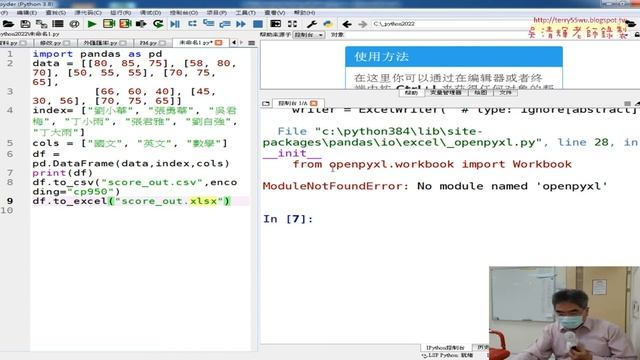Click line number 10 in editor gutter
This screenshot has width=640, height=360.
tap(7, 211)
